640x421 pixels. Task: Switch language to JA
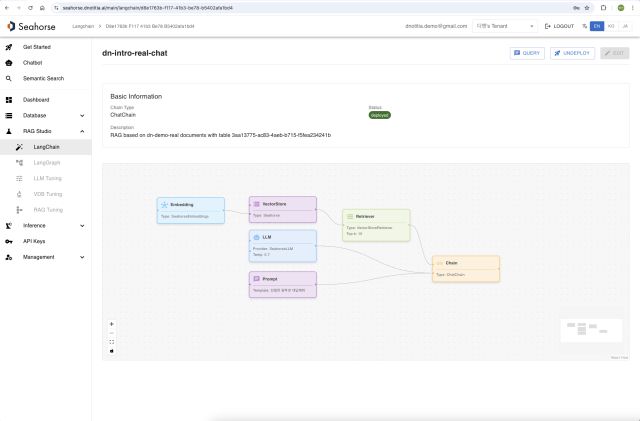click(x=625, y=26)
